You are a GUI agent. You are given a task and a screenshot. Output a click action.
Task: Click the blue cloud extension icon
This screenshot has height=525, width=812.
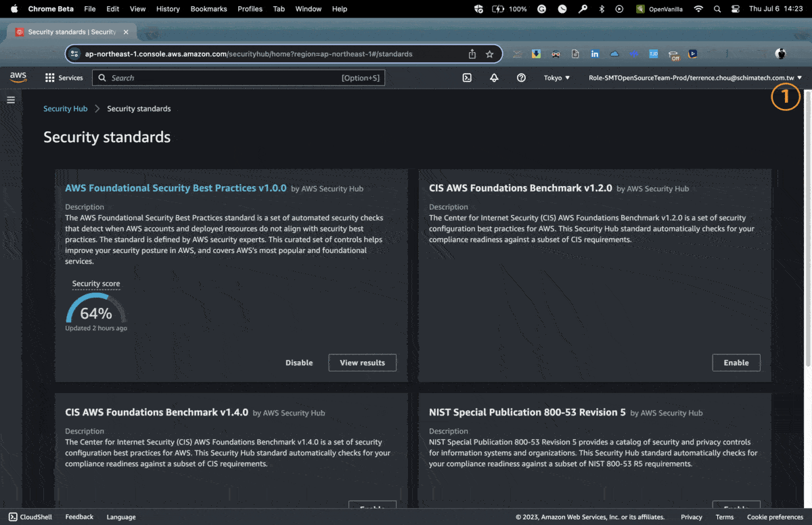click(614, 53)
